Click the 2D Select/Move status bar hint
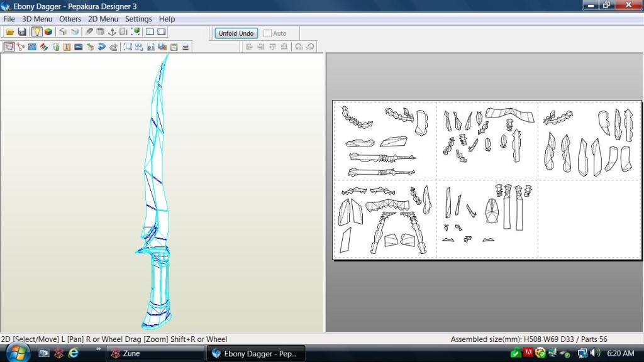 [114, 339]
